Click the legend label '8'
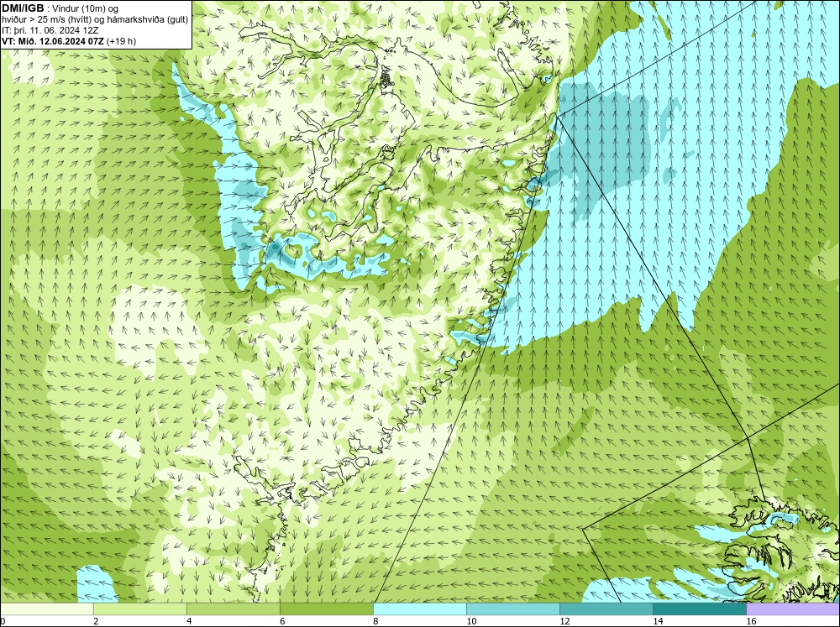 (375, 621)
